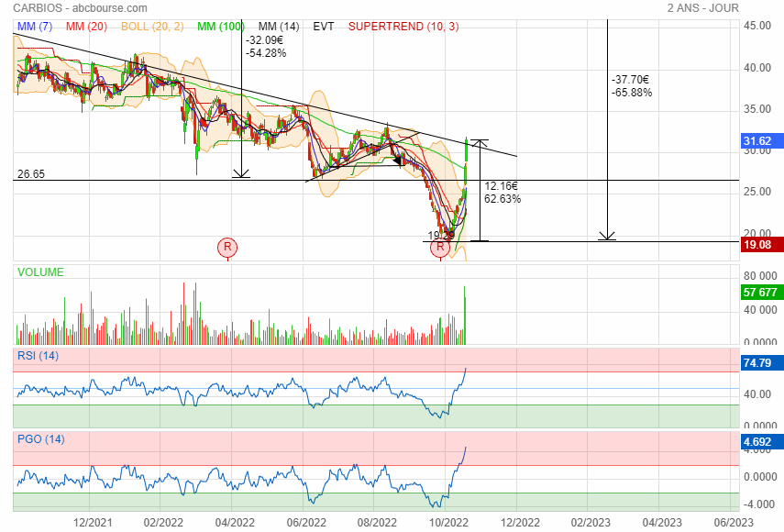Click the 06/2023 date axis label
The image size is (784, 532).
[734, 523]
